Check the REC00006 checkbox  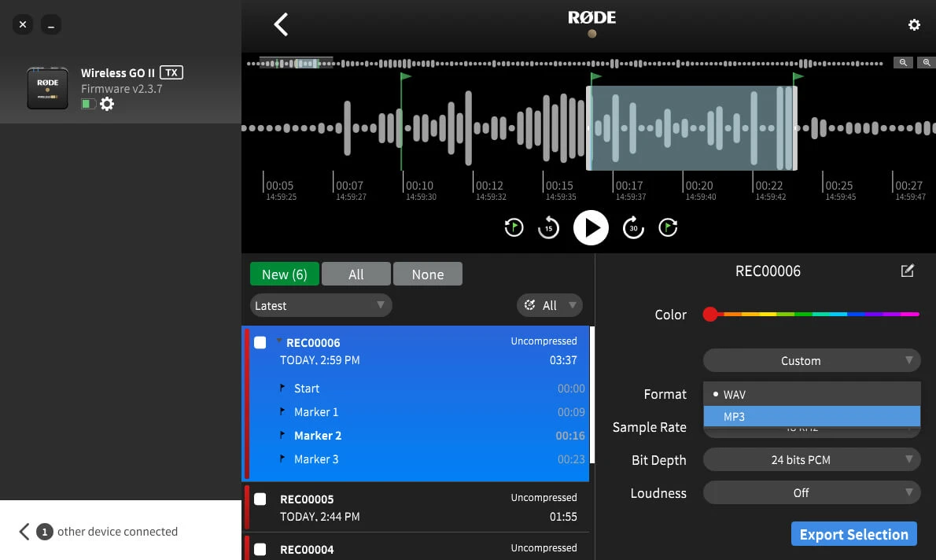click(x=260, y=342)
